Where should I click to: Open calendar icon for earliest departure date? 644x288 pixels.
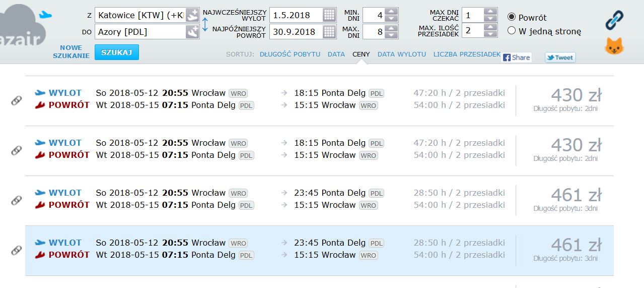(x=329, y=15)
